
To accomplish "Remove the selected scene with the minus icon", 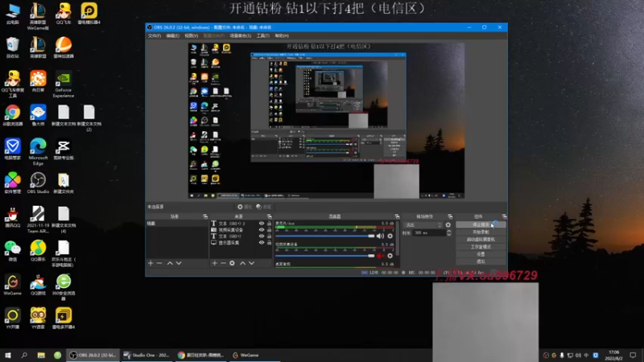I will (x=159, y=263).
